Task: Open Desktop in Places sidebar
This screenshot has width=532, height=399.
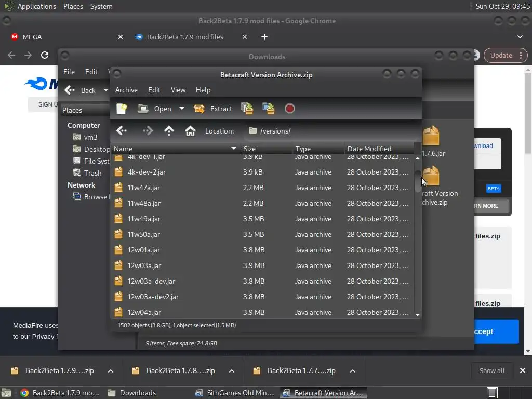Action: (x=91, y=149)
